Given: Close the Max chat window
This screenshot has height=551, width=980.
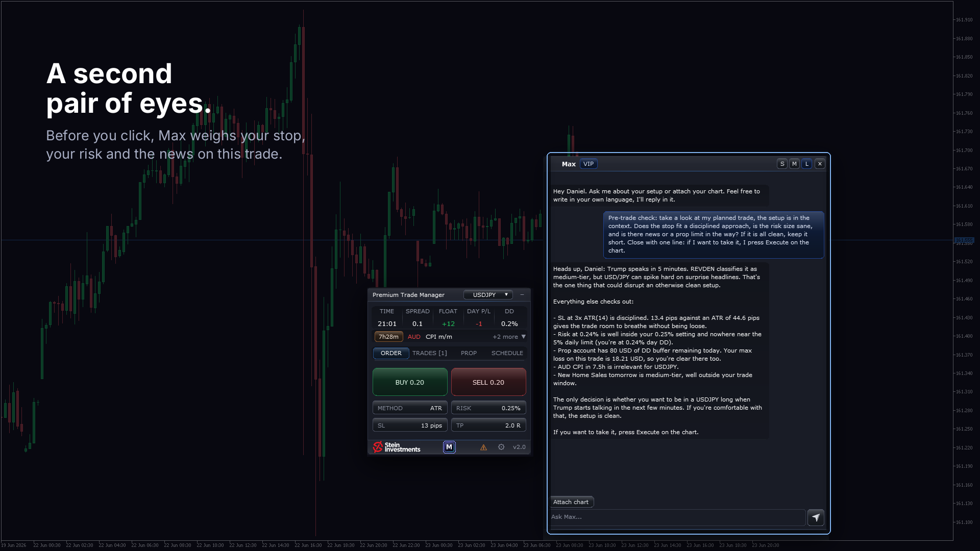Looking at the screenshot, I should [x=820, y=164].
